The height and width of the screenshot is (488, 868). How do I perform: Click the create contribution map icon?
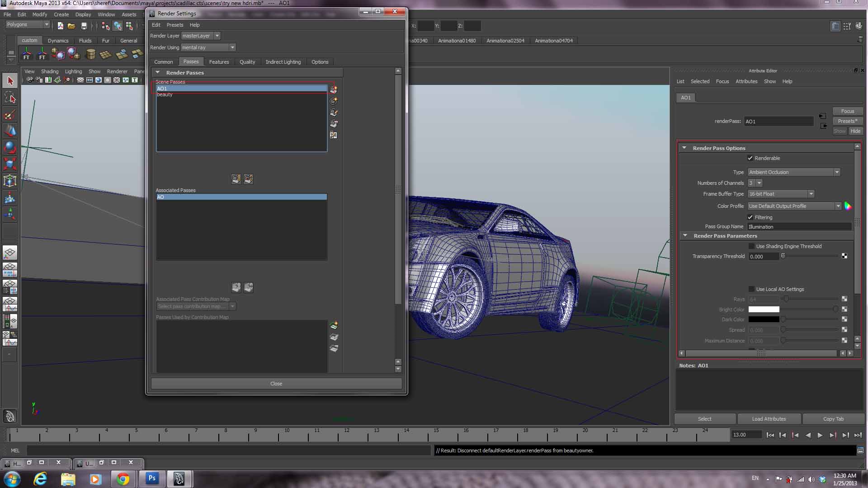[334, 325]
